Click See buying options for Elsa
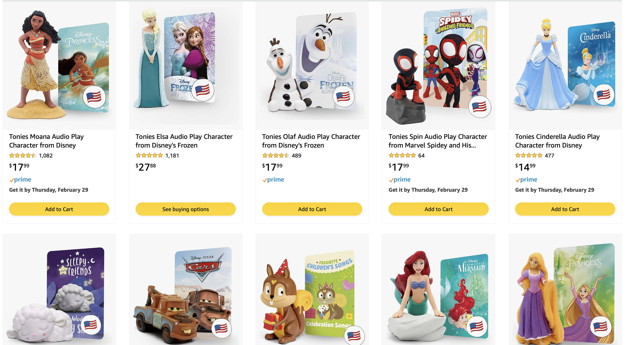Viewport: 644px width, 345px height. [185, 209]
